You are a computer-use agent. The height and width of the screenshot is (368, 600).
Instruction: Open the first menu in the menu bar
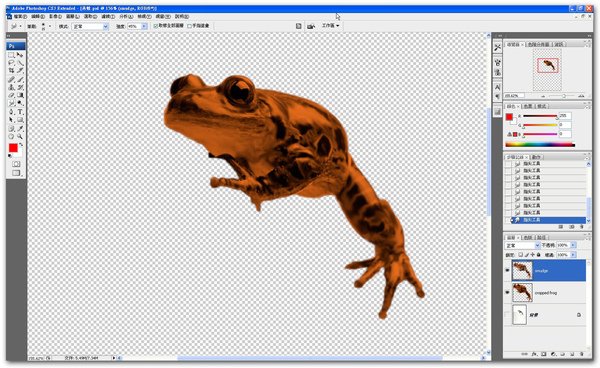pos(20,16)
